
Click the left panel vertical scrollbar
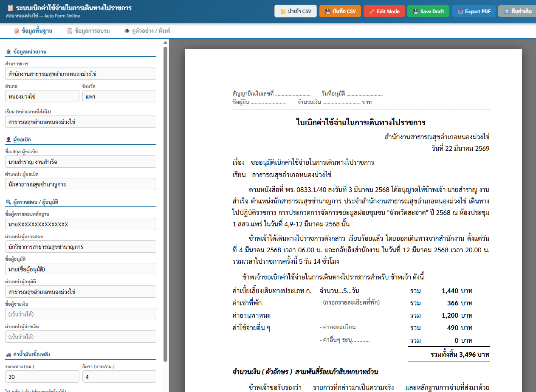165,204
